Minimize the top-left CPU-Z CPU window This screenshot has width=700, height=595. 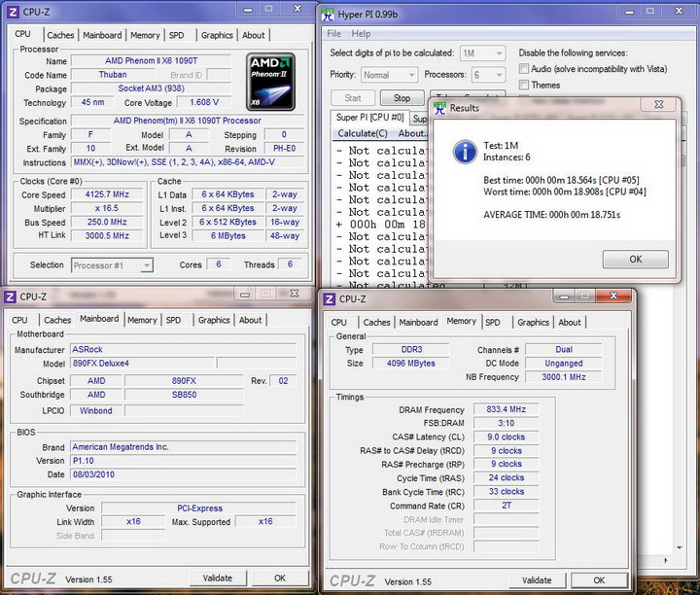click(249, 9)
